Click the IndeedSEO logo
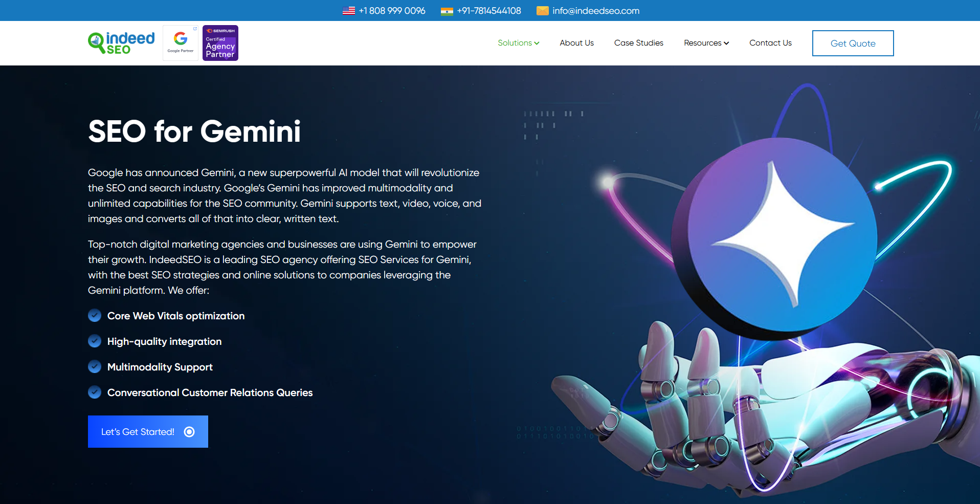The image size is (980, 504). tap(121, 43)
